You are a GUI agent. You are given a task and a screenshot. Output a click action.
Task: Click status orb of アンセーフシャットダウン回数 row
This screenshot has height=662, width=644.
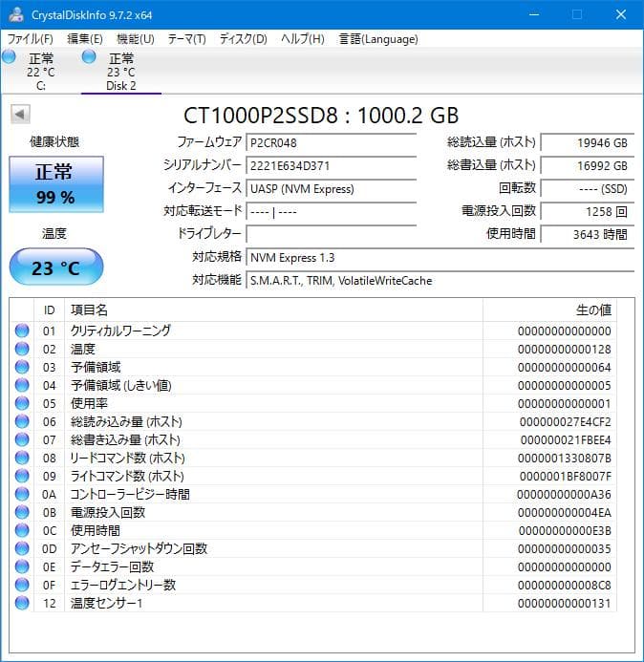[x=22, y=548]
